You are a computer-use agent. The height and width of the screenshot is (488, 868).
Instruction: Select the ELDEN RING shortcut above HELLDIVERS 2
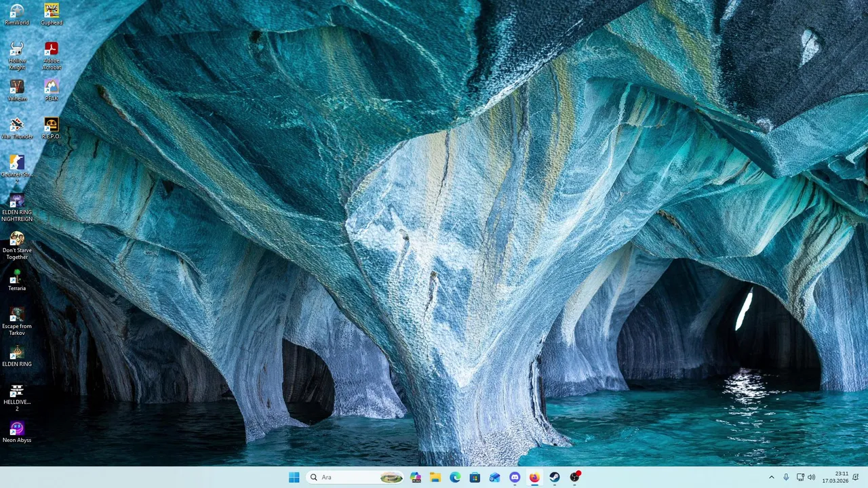[x=17, y=356]
